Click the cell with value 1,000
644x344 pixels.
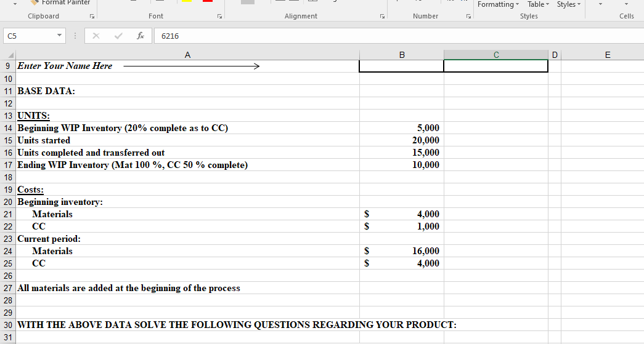pyautogui.click(x=402, y=226)
